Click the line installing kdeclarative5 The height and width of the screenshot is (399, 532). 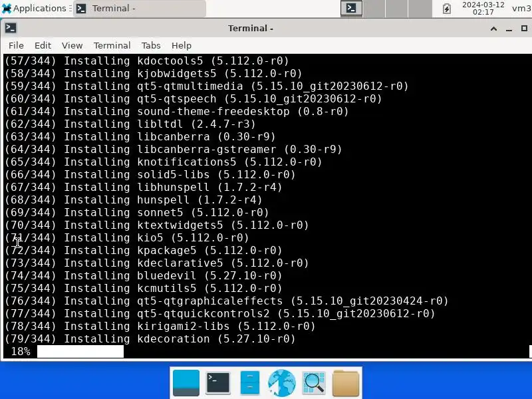coord(156,263)
